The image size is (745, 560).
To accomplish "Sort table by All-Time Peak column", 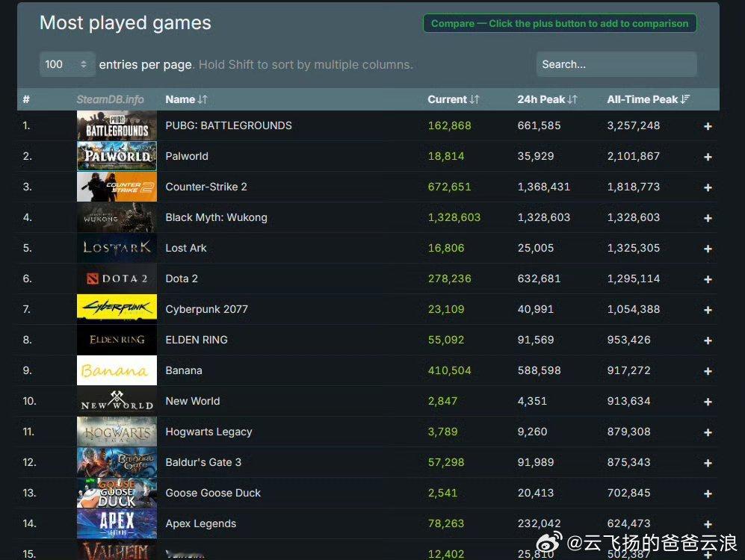I will 648,99.
